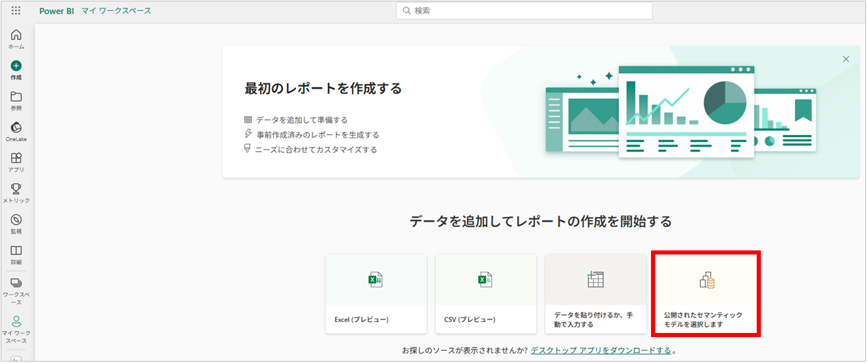The image size is (868, 363).
Task: Focus the 検索 search box
Action: [x=524, y=11]
